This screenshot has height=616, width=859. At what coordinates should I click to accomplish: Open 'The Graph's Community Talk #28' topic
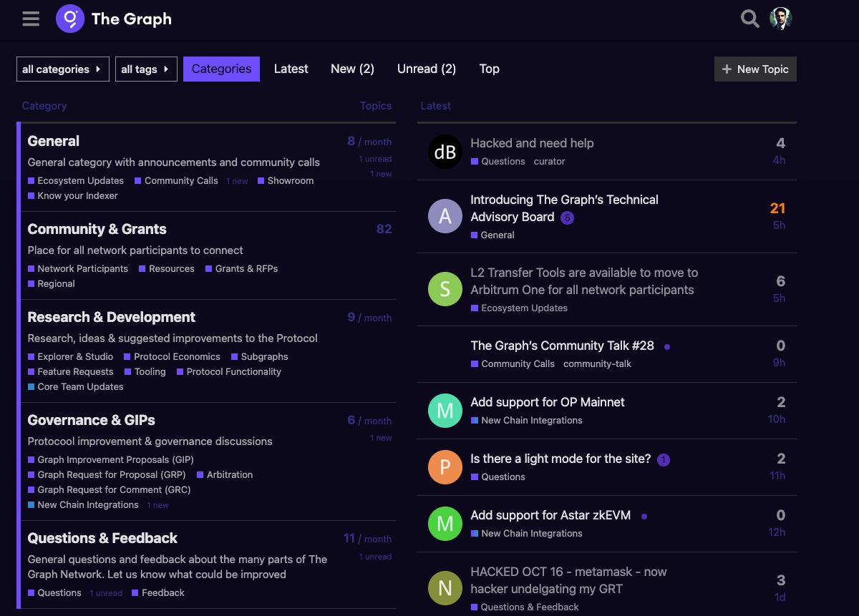point(562,346)
